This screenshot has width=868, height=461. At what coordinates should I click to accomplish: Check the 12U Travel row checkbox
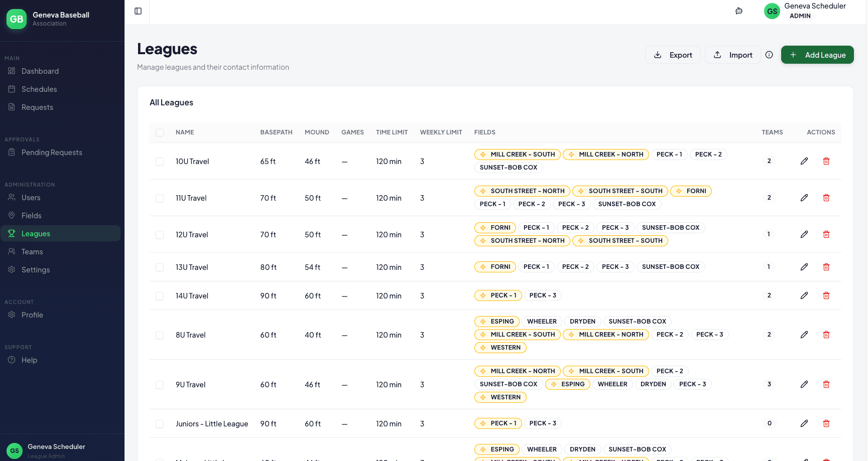(x=160, y=234)
